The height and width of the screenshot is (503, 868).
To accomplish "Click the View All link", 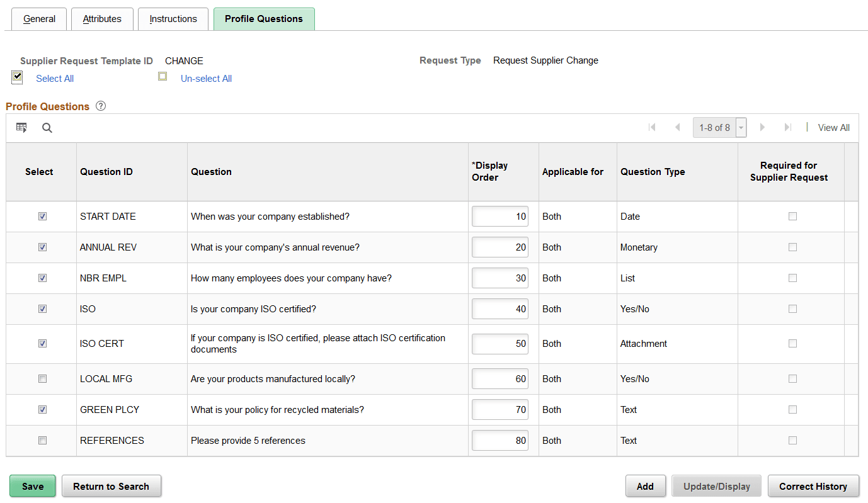I will point(833,127).
